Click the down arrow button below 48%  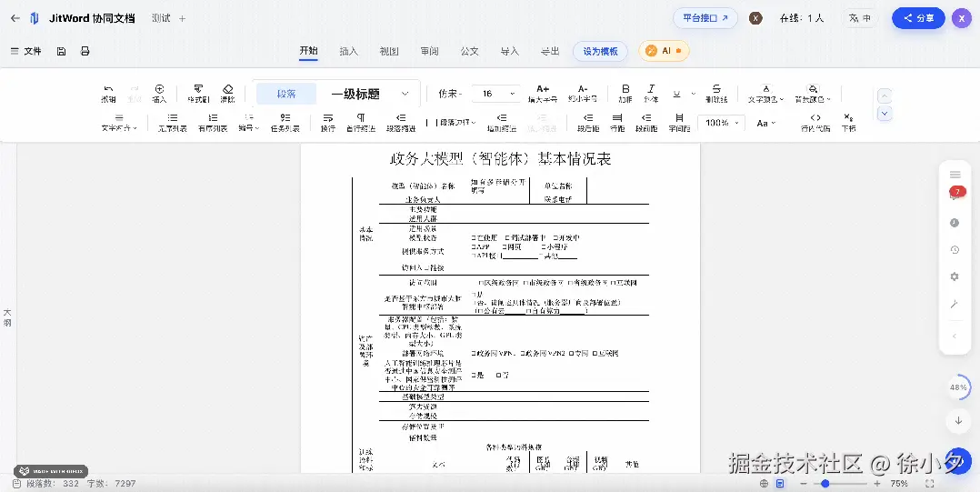point(958,421)
